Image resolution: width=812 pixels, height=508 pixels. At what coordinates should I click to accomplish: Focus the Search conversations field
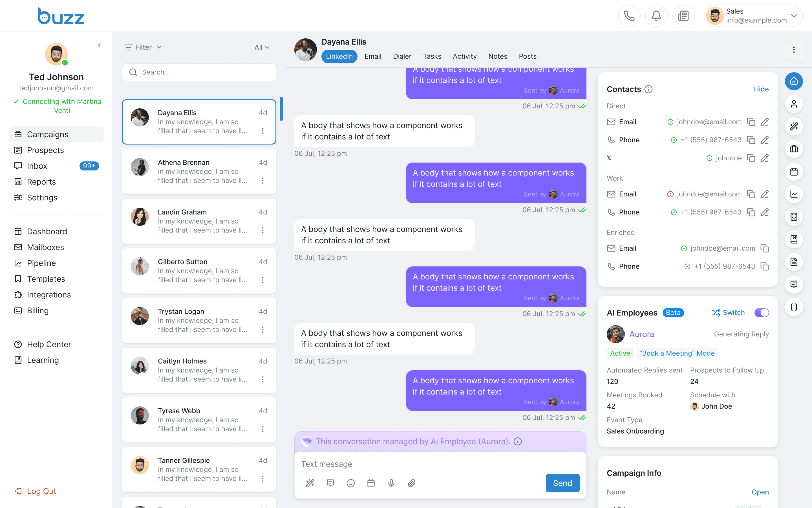(x=199, y=72)
